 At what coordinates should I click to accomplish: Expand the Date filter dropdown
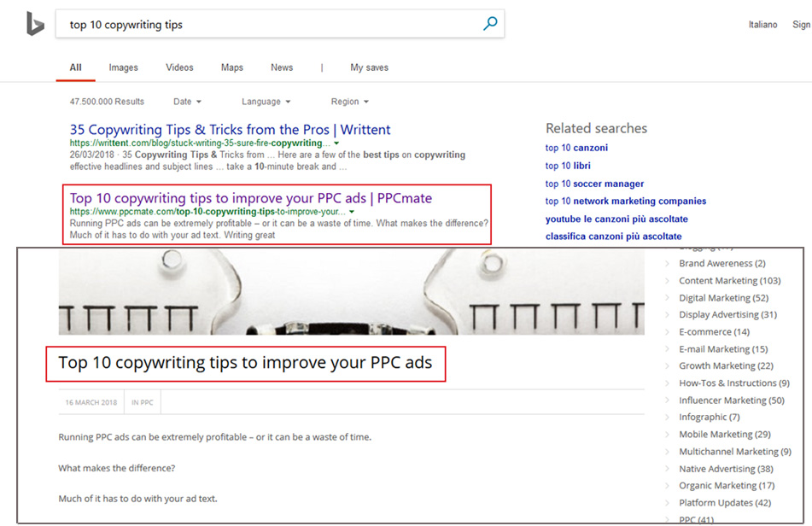click(187, 102)
